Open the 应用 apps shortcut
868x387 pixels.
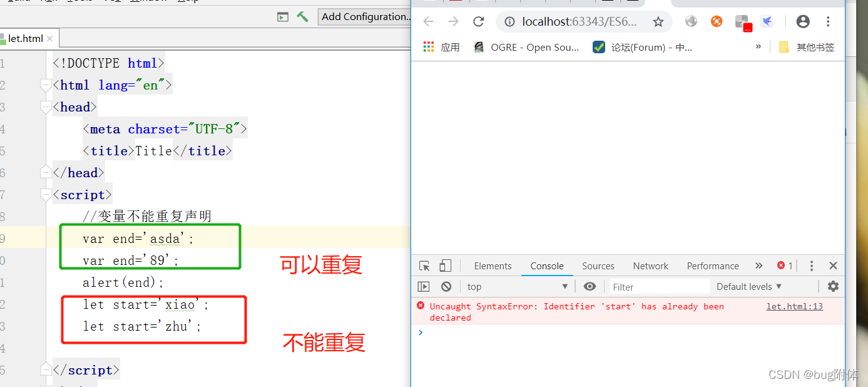(x=442, y=47)
